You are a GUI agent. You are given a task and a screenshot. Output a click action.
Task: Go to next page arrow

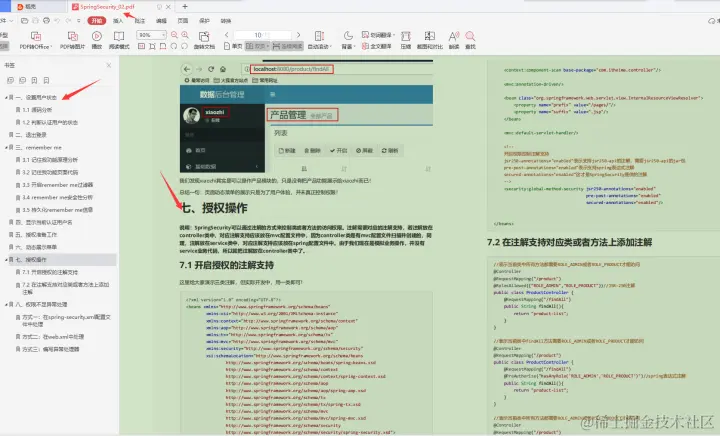[298, 35]
